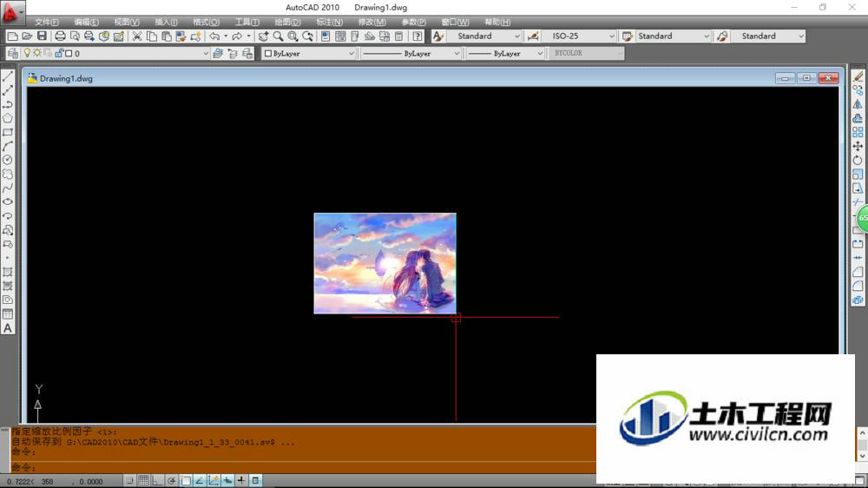
Task: Toggle Dynamic UCS in the status bar
Action: point(214,481)
